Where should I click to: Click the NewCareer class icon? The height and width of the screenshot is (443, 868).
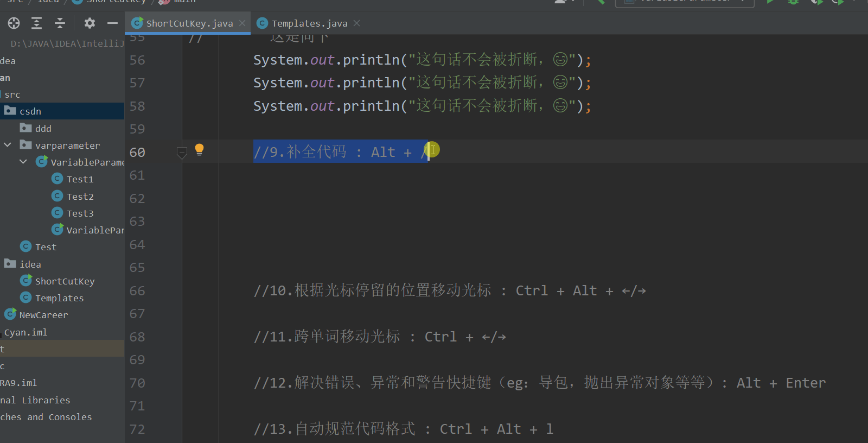[x=10, y=314]
